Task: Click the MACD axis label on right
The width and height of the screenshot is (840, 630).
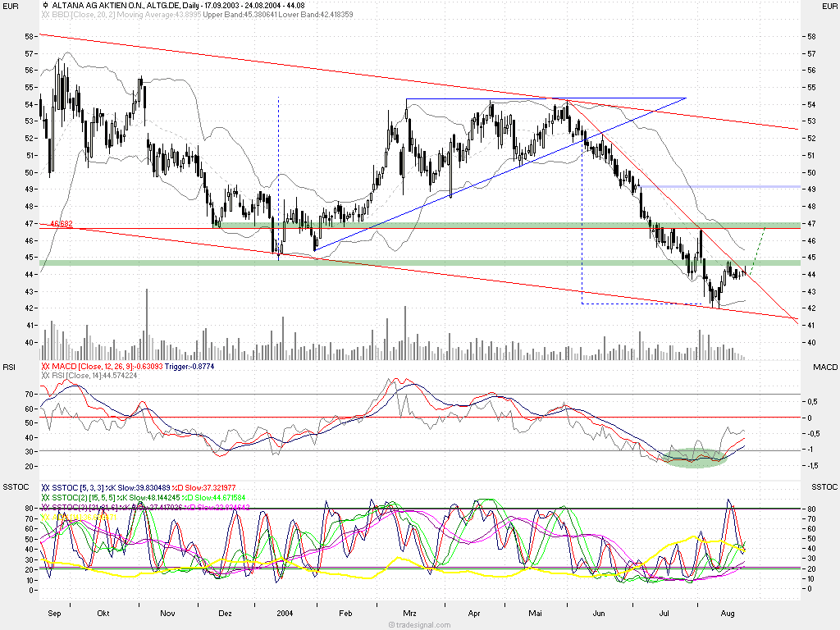Action: (x=825, y=367)
